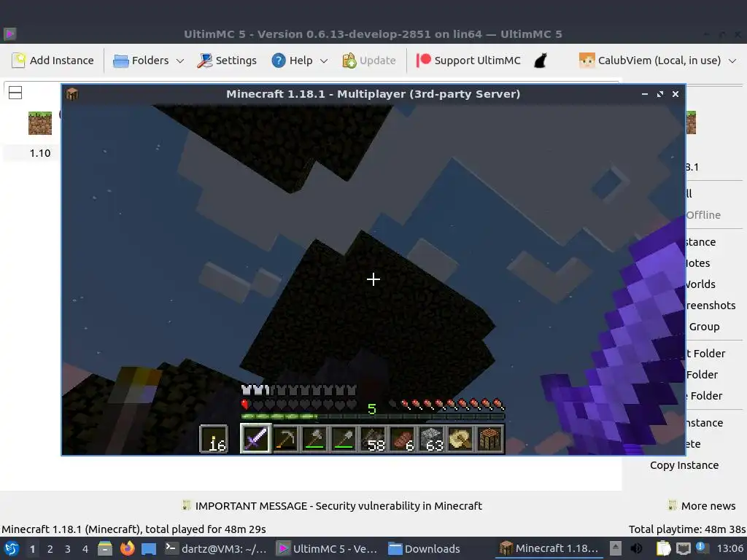Open the notification tray icon
Viewport: 747px width, 560px height.
point(703,548)
